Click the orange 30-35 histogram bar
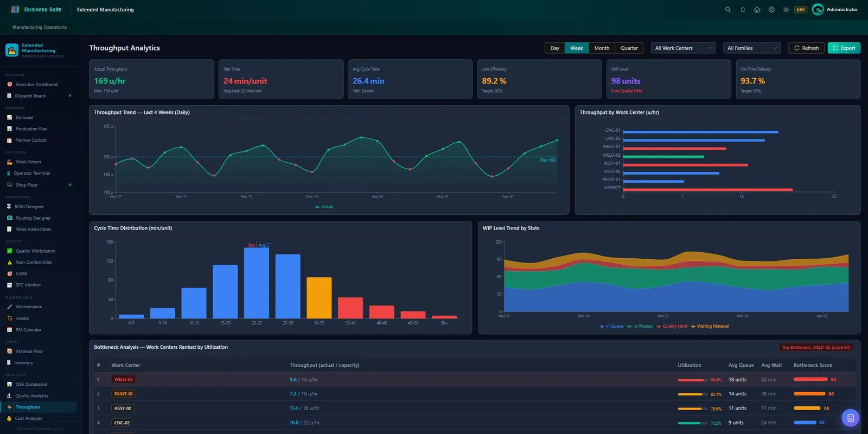 pos(319,298)
